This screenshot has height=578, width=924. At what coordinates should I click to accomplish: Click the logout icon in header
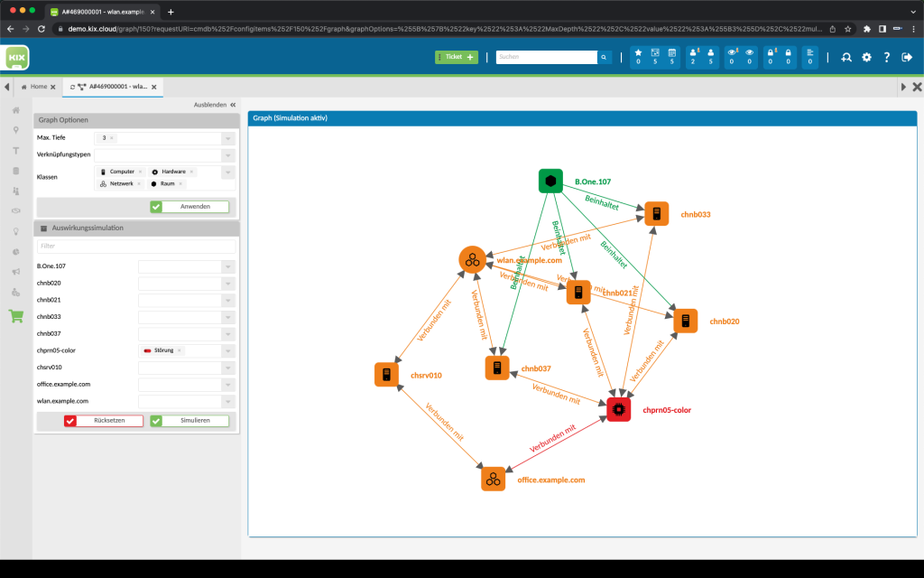pos(907,57)
